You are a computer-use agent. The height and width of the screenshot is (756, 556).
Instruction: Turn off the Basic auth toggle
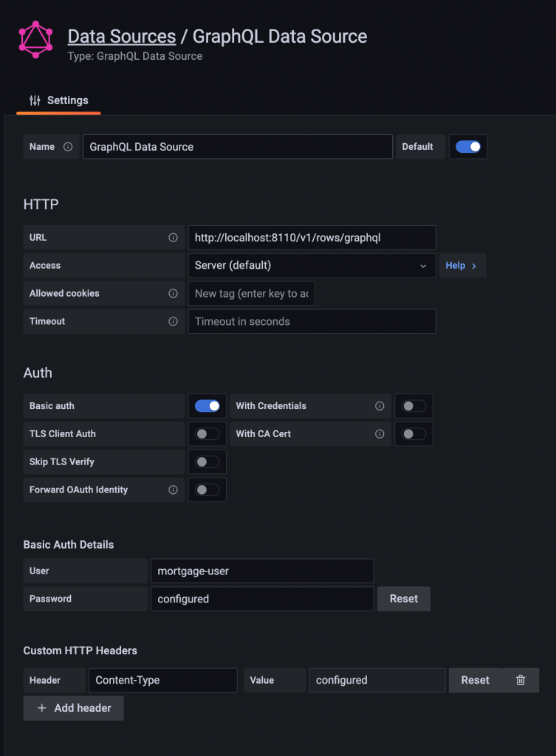click(207, 405)
